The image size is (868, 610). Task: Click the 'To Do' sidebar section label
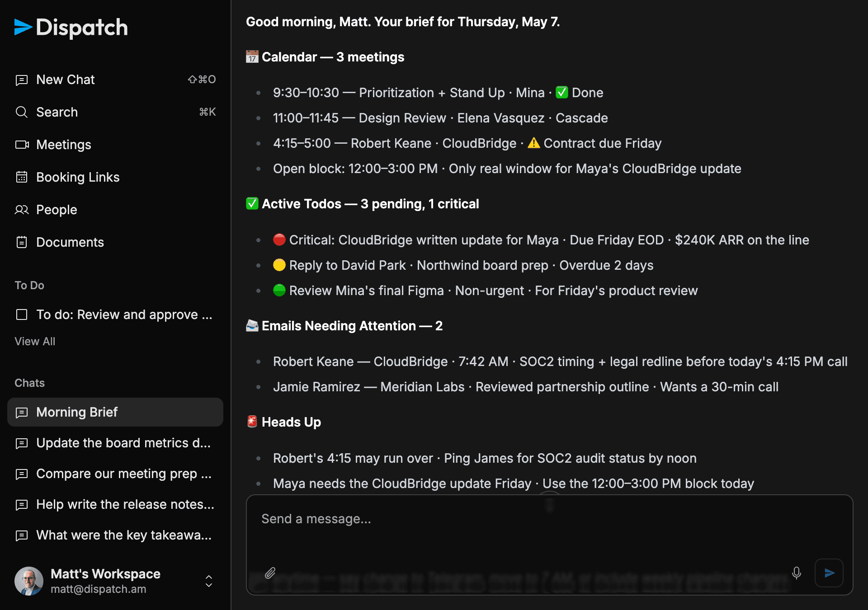(29, 286)
